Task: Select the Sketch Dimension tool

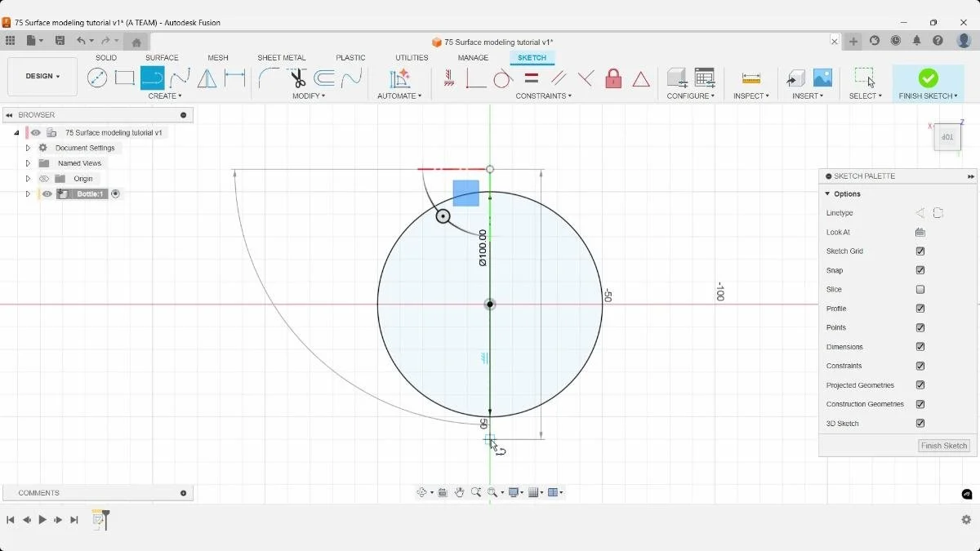Action: pyautogui.click(x=234, y=78)
